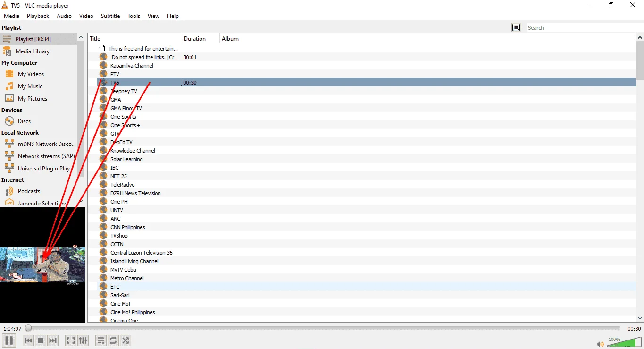Select DZRH News Television row
The height and width of the screenshot is (349, 644).
367,193
